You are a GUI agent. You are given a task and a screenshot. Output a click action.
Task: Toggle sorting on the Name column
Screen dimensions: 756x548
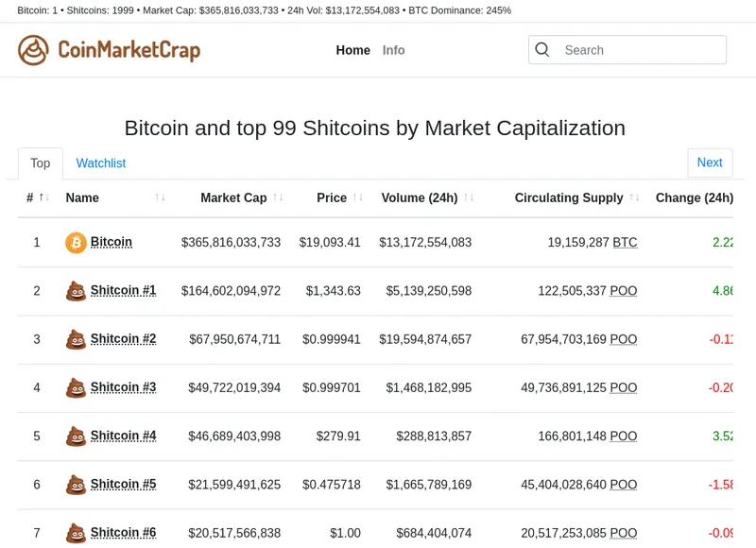tap(157, 197)
